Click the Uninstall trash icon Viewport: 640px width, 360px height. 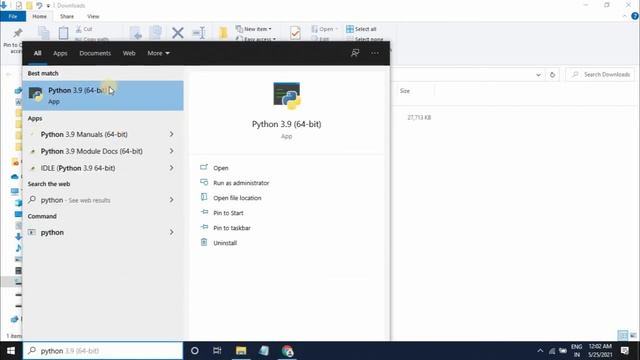click(x=204, y=242)
